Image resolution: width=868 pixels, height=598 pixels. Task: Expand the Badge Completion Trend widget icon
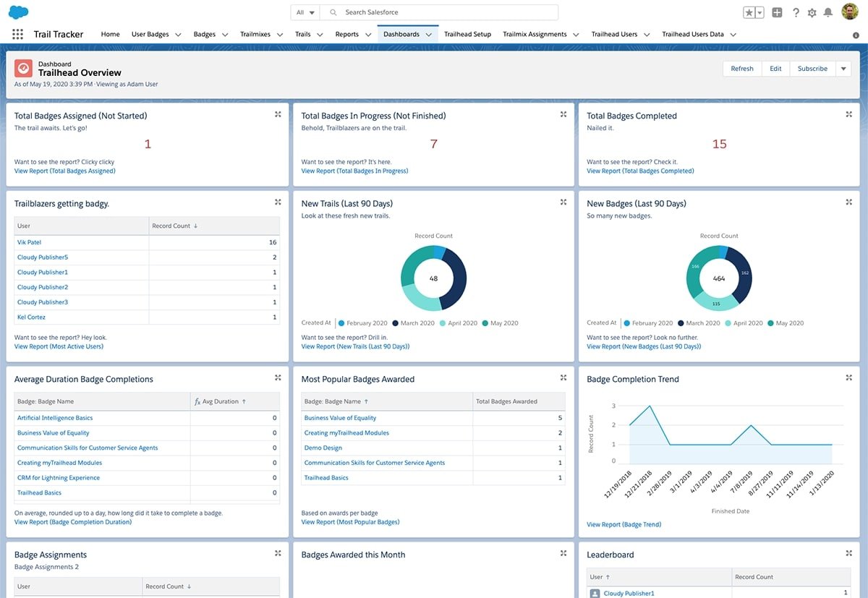click(x=848, y=377)
